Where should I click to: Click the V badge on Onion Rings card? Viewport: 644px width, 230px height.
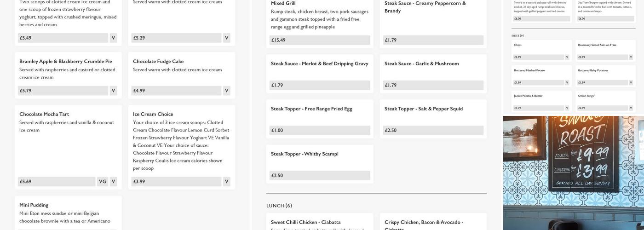pyautogui.click(x=631, y=108)
